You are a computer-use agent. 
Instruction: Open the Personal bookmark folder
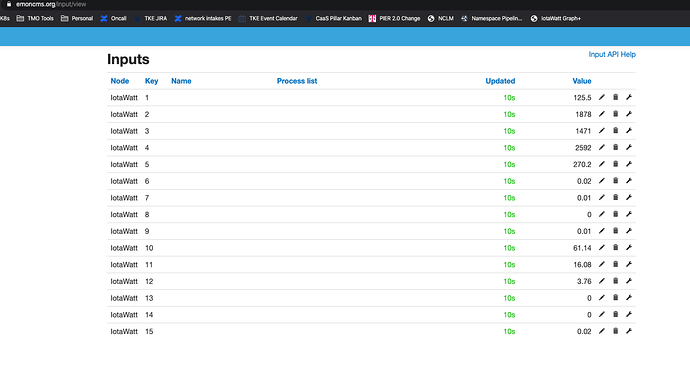(77, 18)
